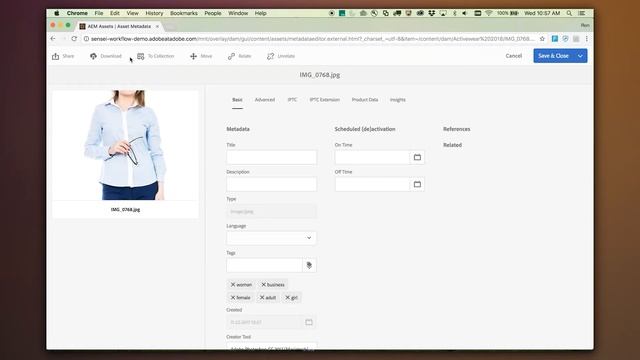Open the File menu
The width and height of the screenshot is (640, 360).
pyautogui.click(x=99, y=13)
